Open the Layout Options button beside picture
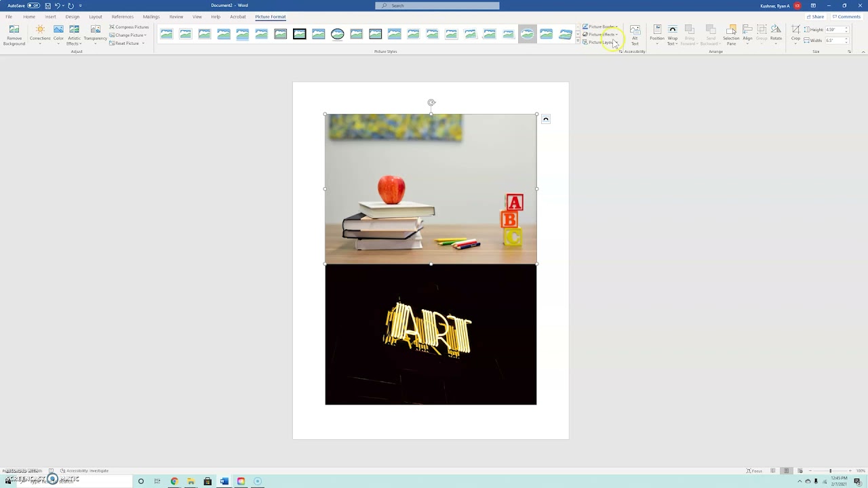868x488 pixels. point(545,119)
